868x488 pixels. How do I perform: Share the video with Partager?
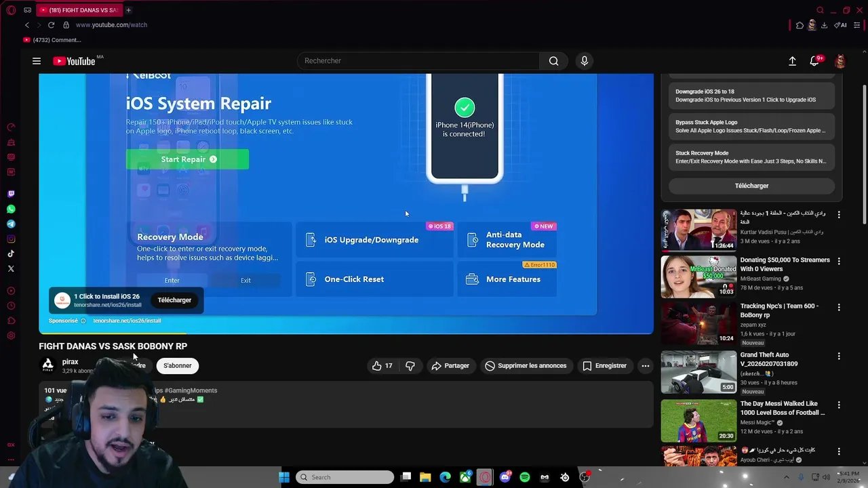tap(450, 366)
